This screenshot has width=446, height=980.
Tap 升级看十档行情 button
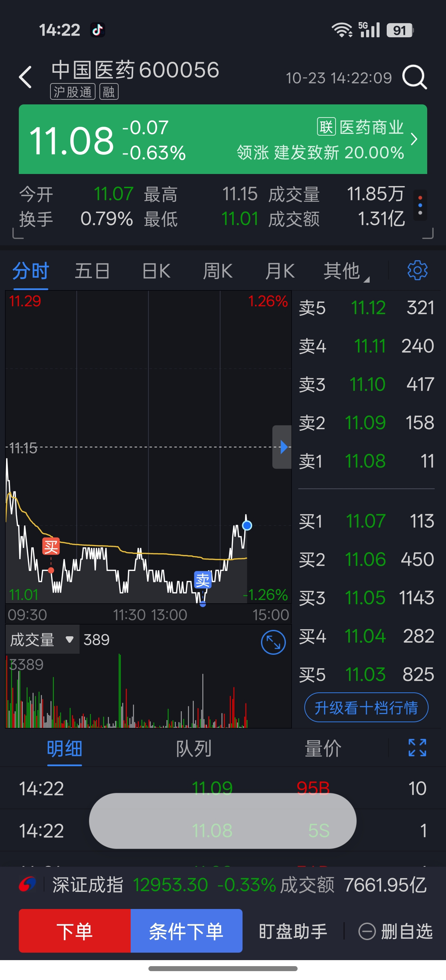pyautogui.click(x=366, y=708)
